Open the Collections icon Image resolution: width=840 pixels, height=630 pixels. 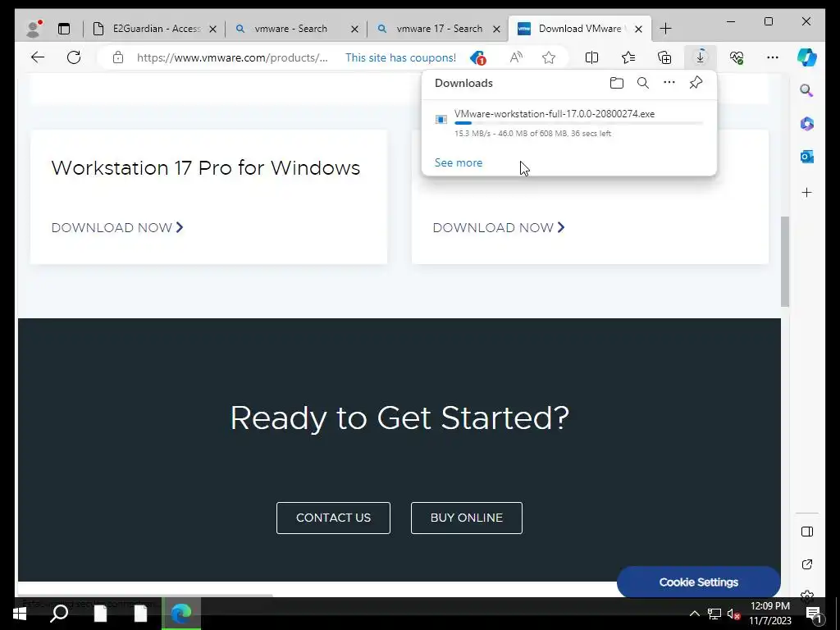pyautogui.click(x=664, y=57)
